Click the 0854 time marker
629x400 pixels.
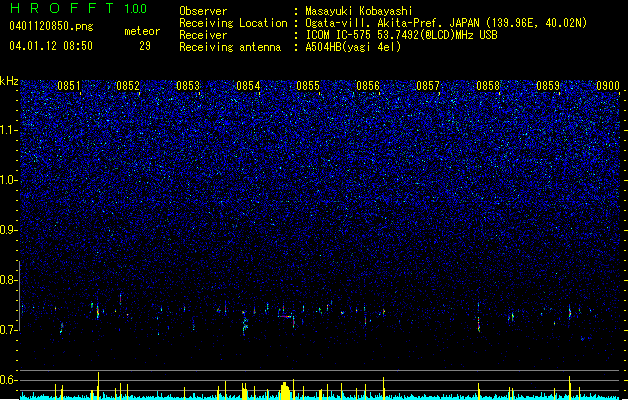[x=248, y=86]
